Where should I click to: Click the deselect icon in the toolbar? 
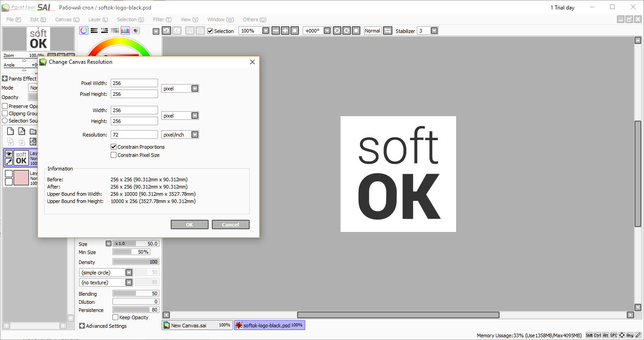point(190,31)
